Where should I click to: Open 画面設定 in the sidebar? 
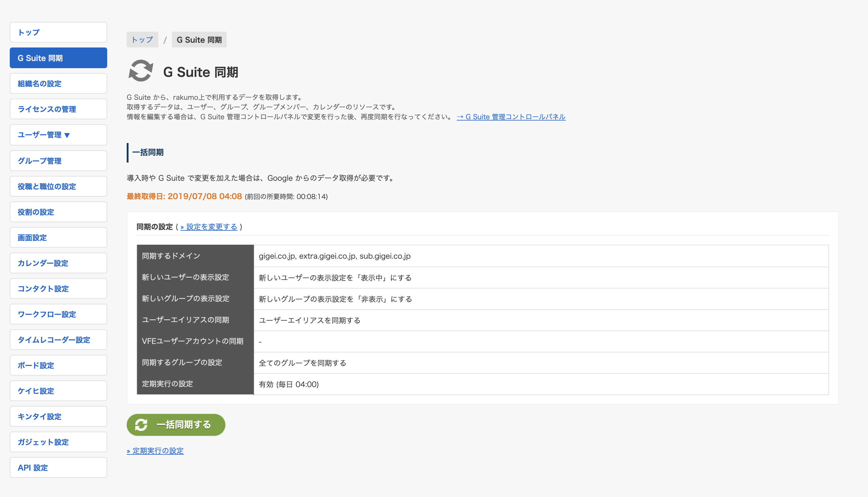tap(58, 238)
